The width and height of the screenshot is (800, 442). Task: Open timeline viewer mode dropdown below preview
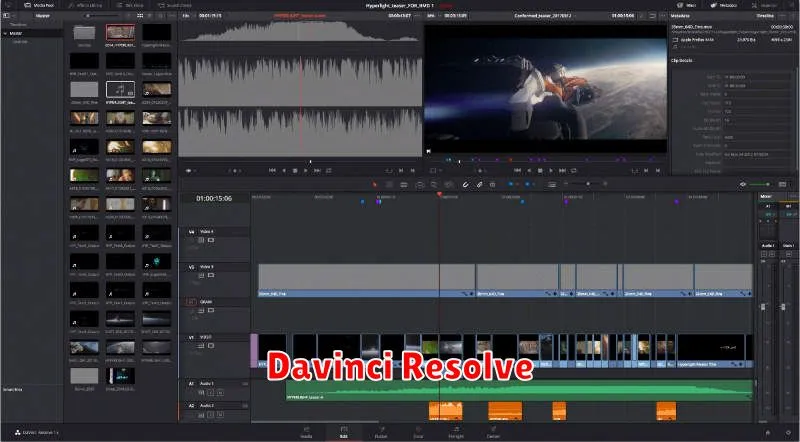coord(435,170)
